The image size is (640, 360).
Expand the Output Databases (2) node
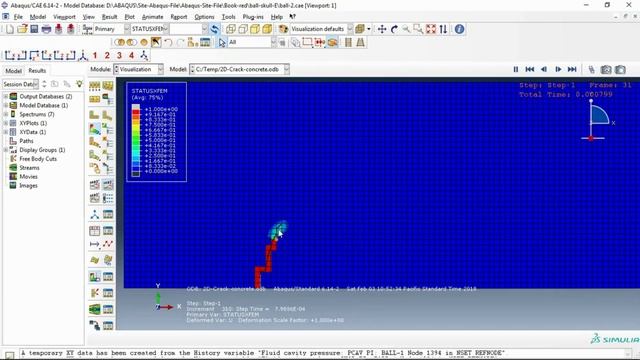(6, 96)
